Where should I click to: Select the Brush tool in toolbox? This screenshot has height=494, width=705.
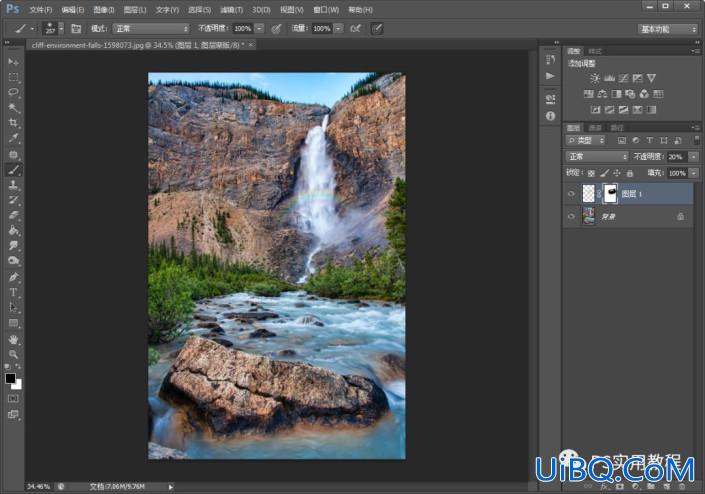pyautogui.click(x=13, y=170)
